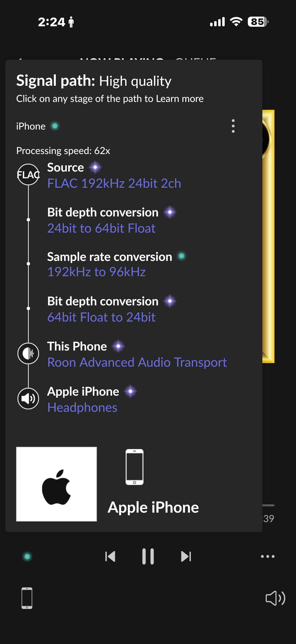Open the three-dot menu beside iPhone
The height and width of the screenshot is (644, 296).
click(233, 126)
